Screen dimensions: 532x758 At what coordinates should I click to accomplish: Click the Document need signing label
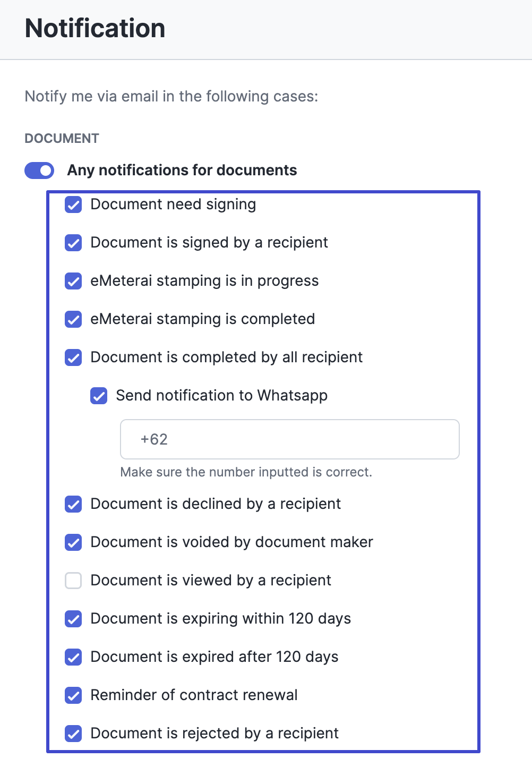173,205
